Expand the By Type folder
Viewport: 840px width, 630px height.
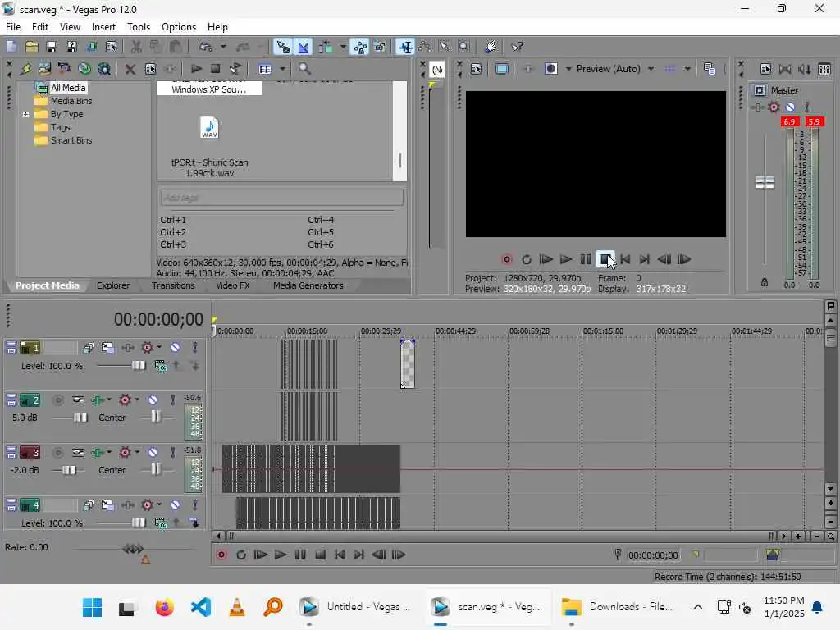click(25, 114)
